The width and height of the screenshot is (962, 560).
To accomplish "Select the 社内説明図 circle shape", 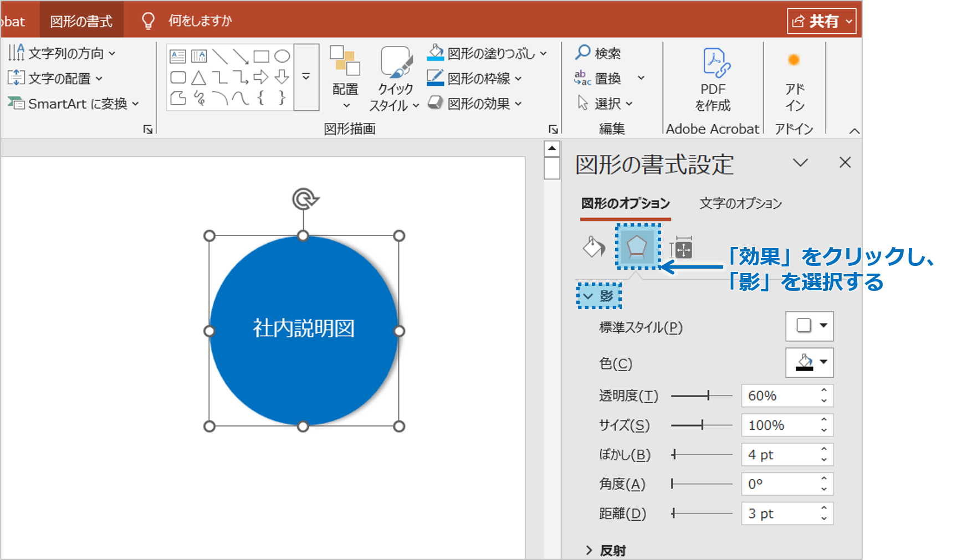I will click(304, 331).
